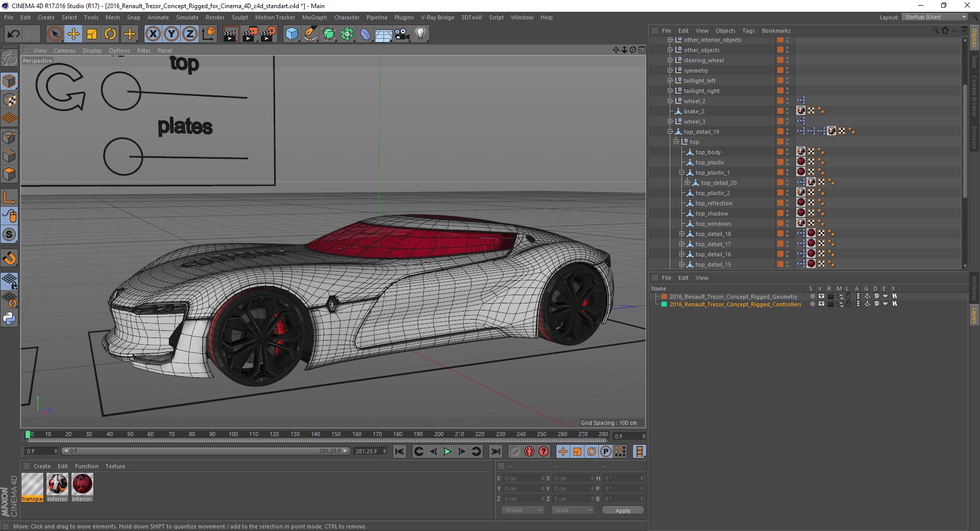The image size is (980, 531).
Task: Play the animation forward
Action: 447,451
